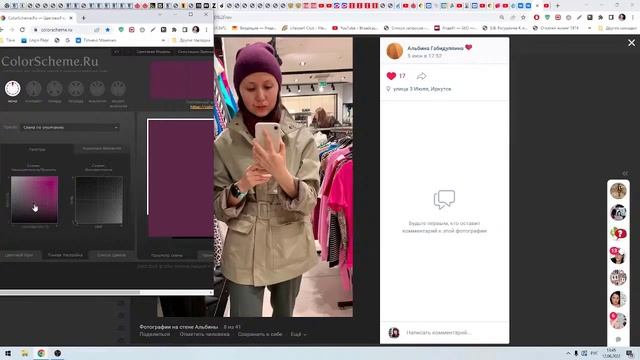Open new tab in the background browser
The height and width of the screenshot is (360, 640).
(557, 6)
